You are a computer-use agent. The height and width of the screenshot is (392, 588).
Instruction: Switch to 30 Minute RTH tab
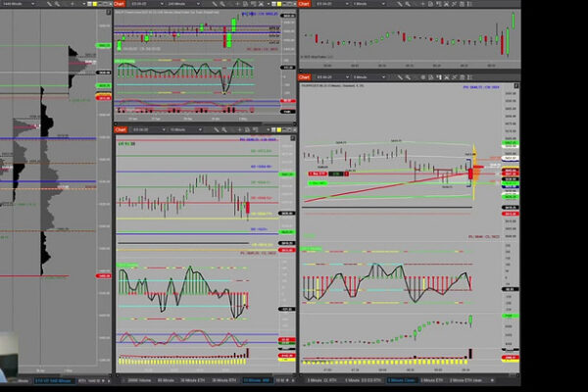(x=224, y=380)
